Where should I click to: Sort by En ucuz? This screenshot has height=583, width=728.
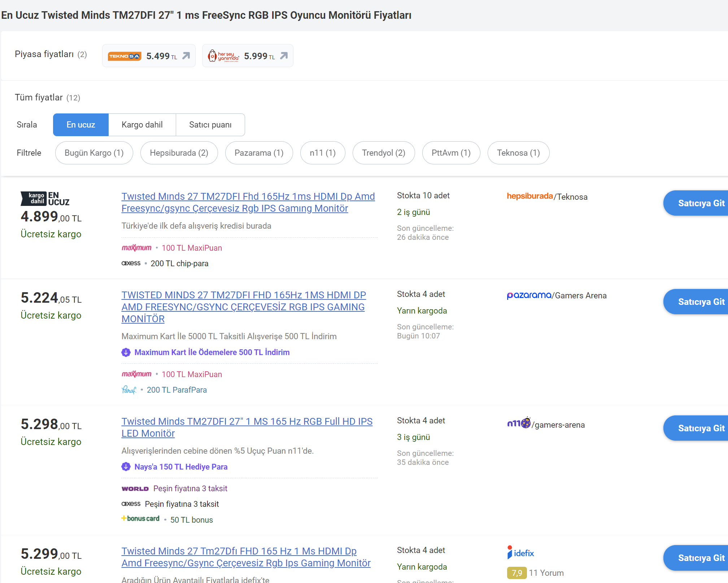(x=80, y=125)
